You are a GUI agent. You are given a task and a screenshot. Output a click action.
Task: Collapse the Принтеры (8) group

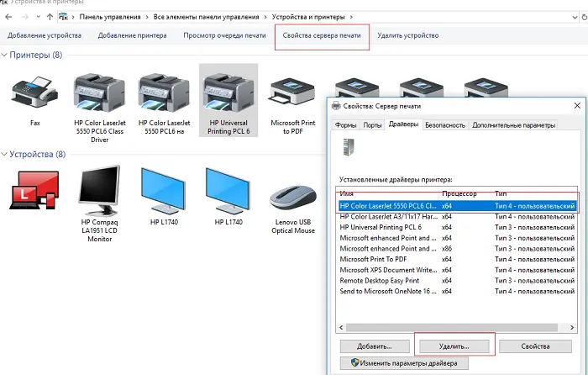[4, 55]
